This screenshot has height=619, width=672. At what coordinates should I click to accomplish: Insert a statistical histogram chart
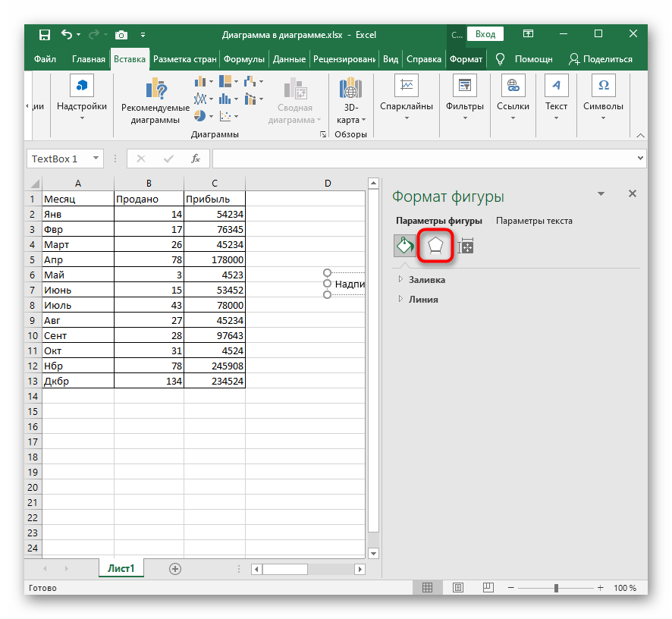225,99
